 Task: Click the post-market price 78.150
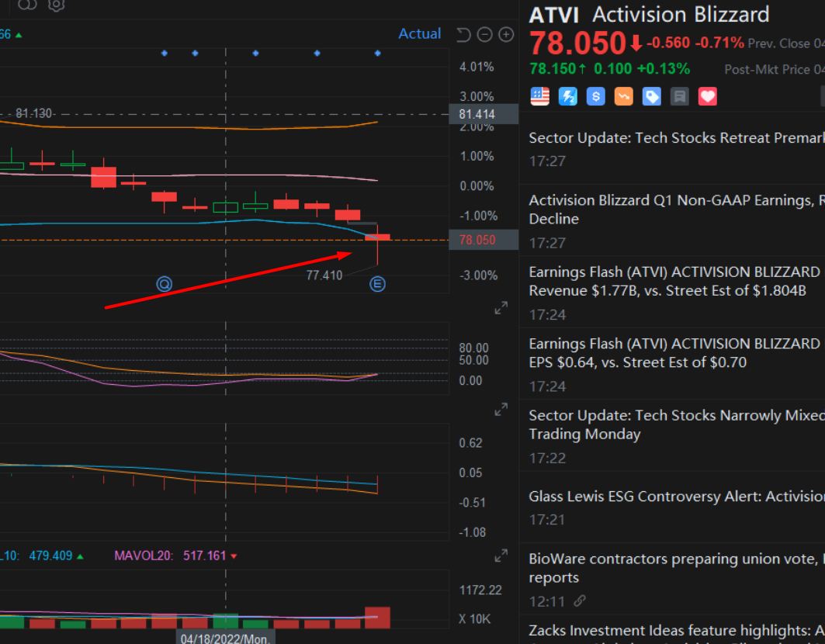553,69
